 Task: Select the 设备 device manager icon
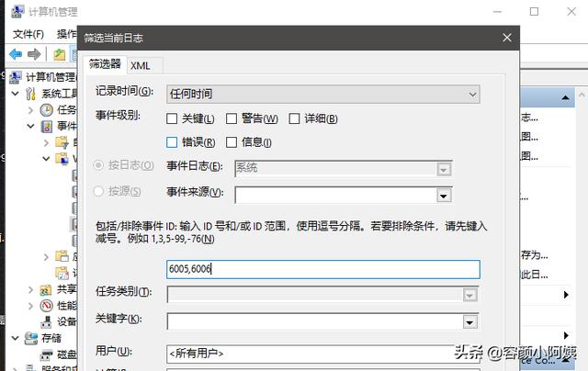click(47, 322)
